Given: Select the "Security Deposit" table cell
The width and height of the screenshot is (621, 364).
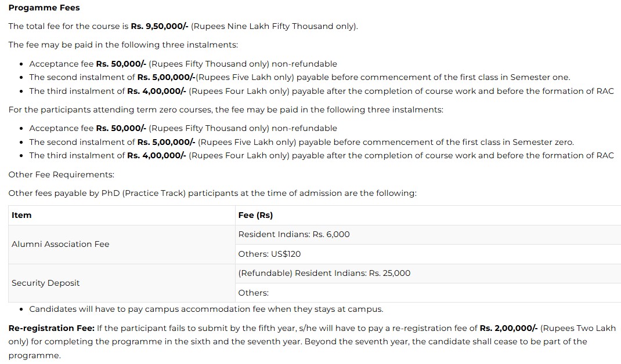Looking at the screenshot, I should tap(46, 283).
